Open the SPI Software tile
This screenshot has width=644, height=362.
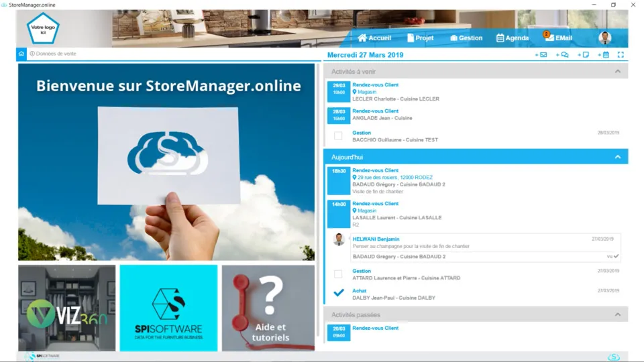point(168,308)
